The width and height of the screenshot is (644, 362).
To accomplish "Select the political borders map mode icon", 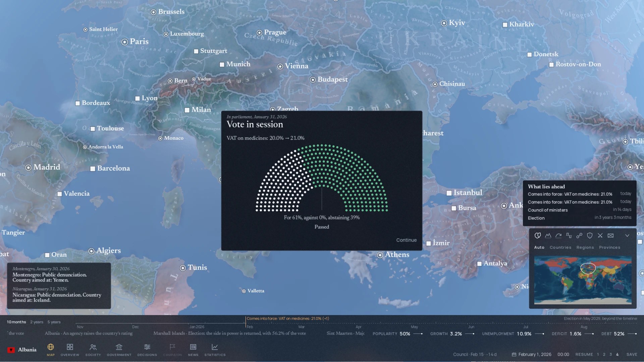I will tap(538, 236).
